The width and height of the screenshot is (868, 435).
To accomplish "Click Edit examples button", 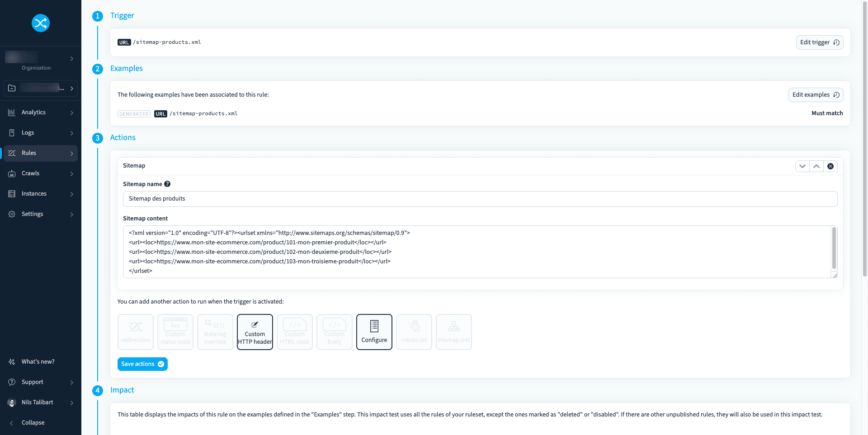I will tap(816, 95).
